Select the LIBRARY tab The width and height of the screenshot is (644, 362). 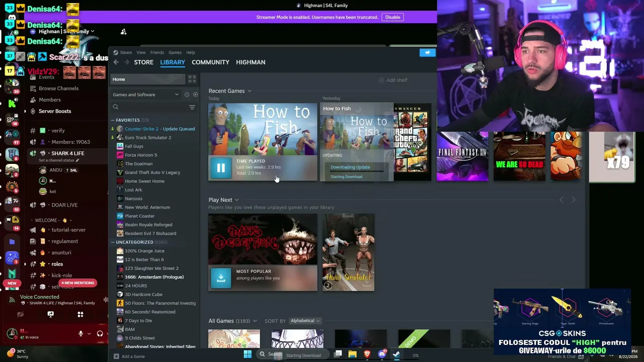point(173,62)
